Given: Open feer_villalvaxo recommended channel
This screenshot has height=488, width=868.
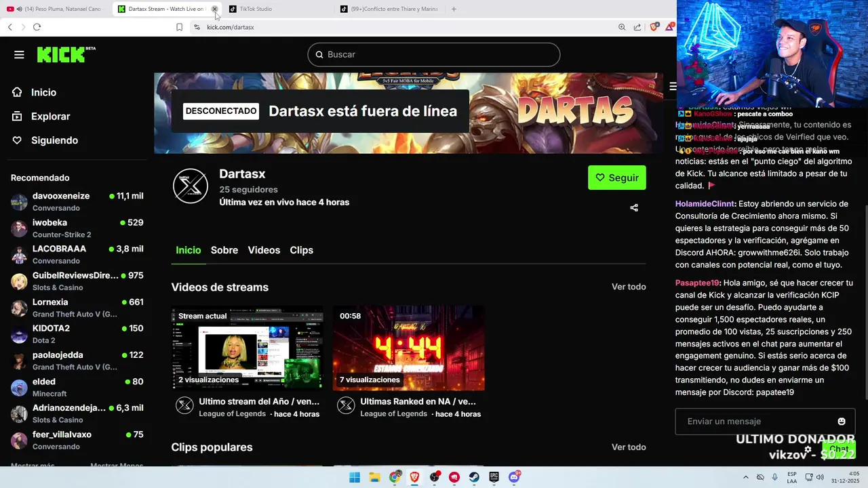Looking at the screenshot, I should [x=77, y=441].
